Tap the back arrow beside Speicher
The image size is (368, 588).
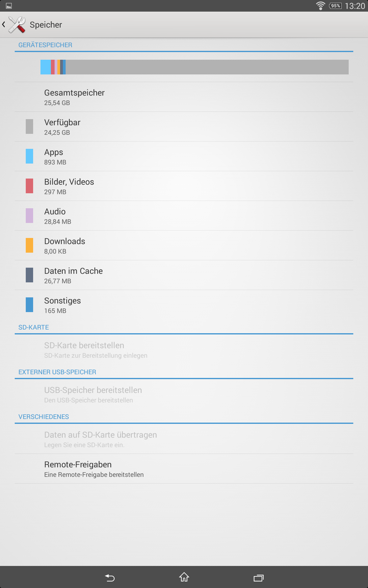tap(4, 24)
